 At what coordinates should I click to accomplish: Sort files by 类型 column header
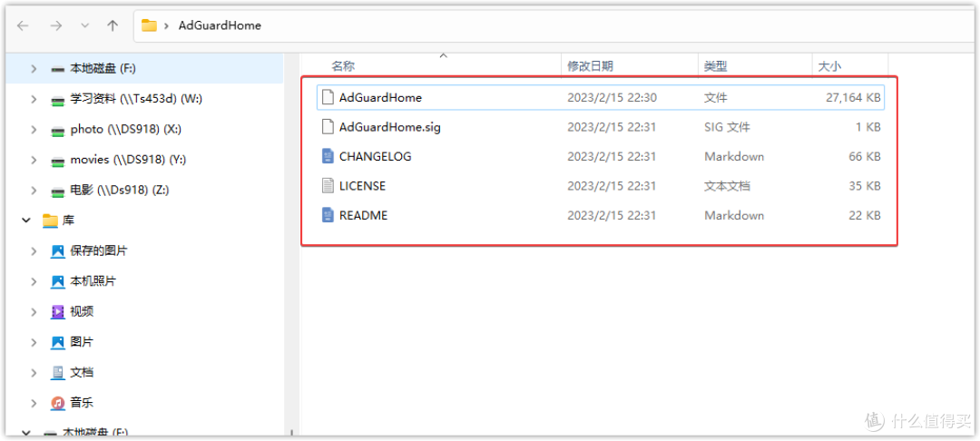[x=716, y=65]
